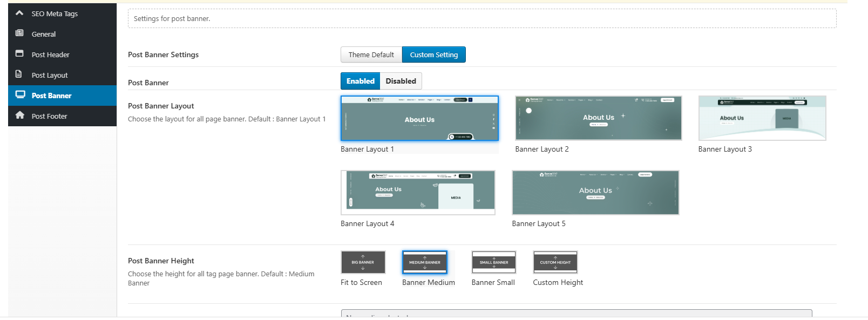Pick the Custom Height banner icon
Screen dimensions: 868x320
click(555, 262)
